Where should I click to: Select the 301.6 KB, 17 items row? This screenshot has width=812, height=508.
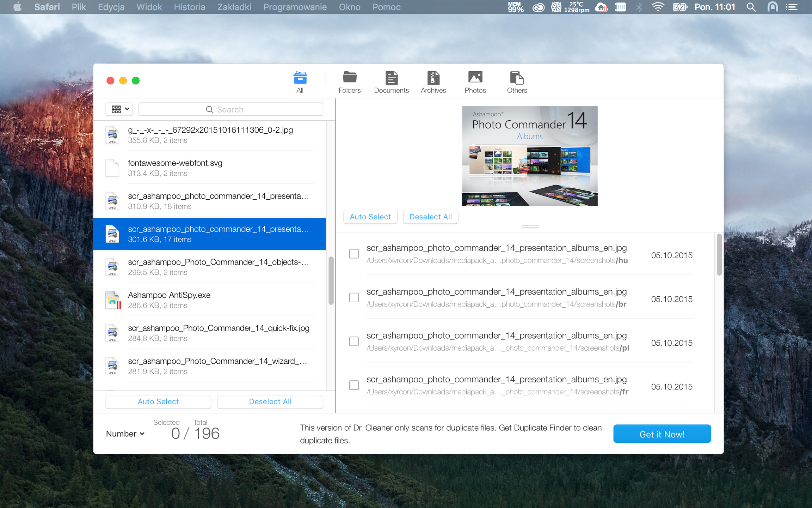[210, 234]
